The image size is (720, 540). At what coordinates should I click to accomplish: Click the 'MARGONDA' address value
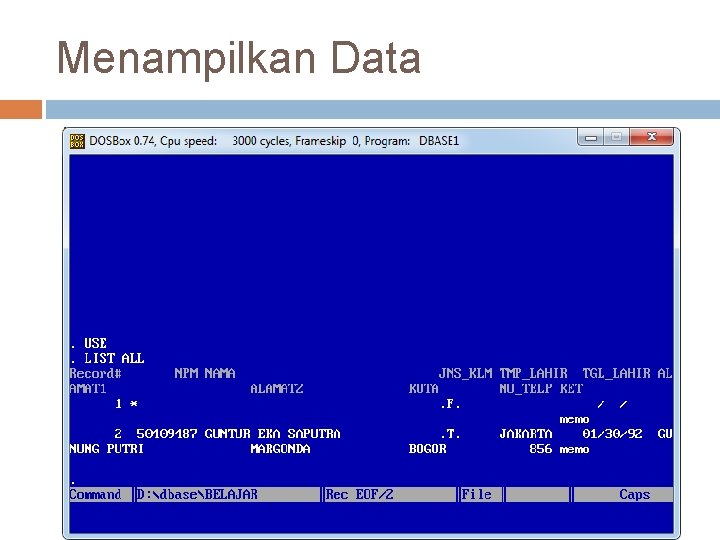click(280, 449)
